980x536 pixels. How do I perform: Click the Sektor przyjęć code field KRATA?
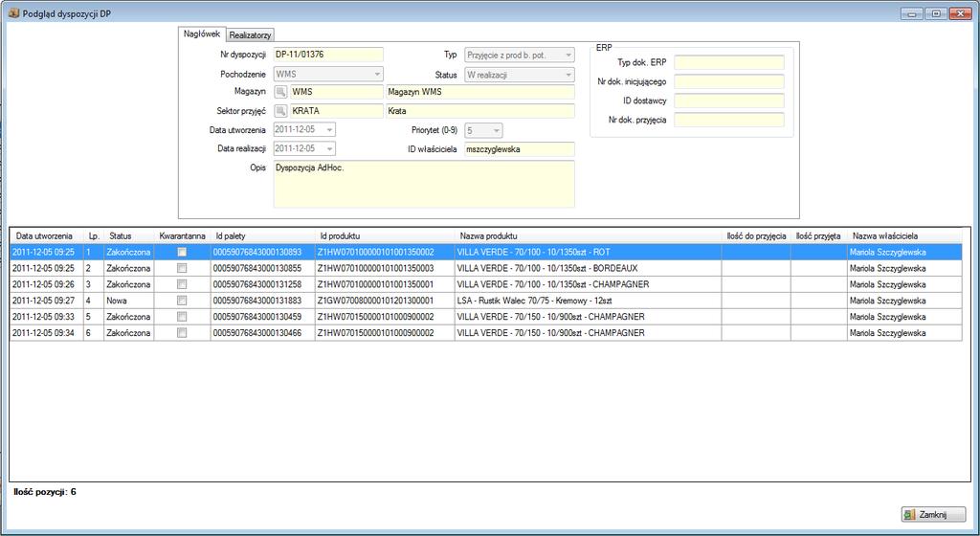pyautogui.click(x=336, y=111)
